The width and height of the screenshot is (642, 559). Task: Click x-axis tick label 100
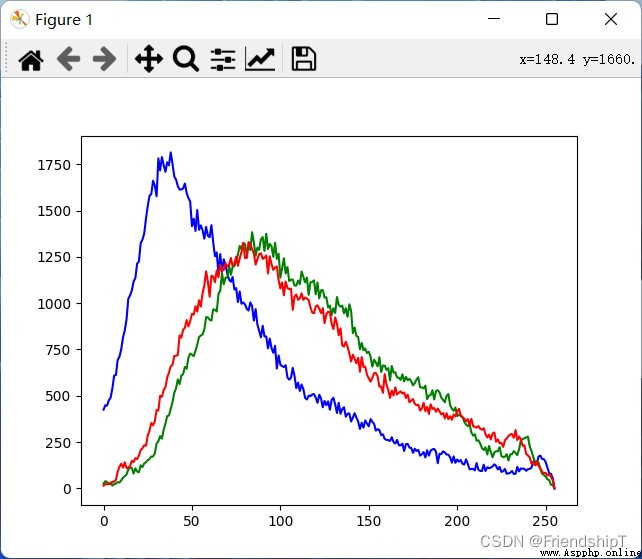[280, 521]
